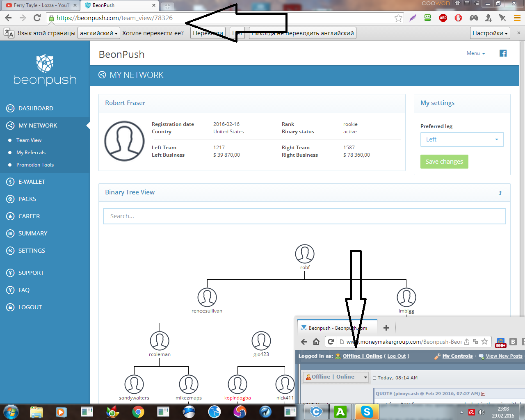525x420 pixels.
Task: Select the nick411 user avatar
Action: (285, 384)
